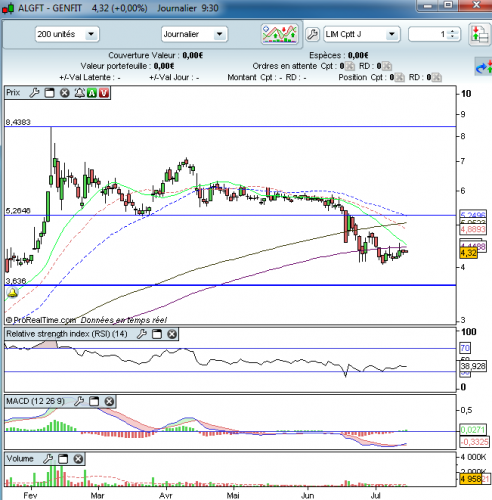Click the yellow bell alert marker on chart
Screen dimensions: 492x500
pos(12,293)
